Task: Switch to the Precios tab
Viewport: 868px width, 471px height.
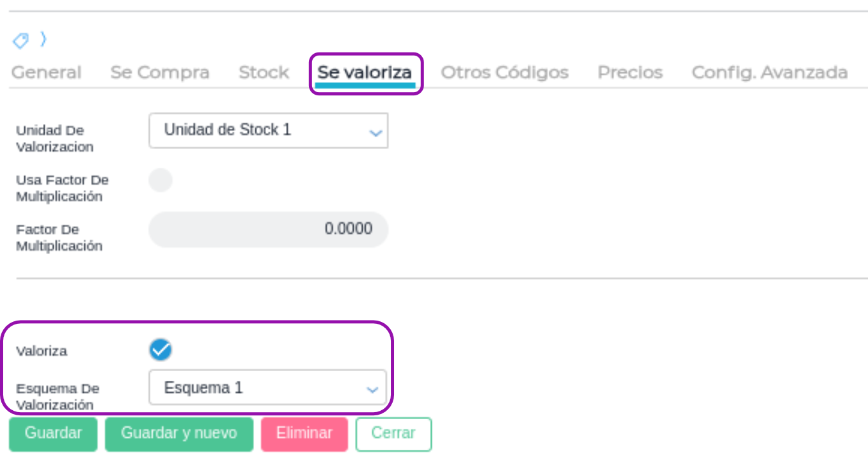Action: [x=630, y=73]
